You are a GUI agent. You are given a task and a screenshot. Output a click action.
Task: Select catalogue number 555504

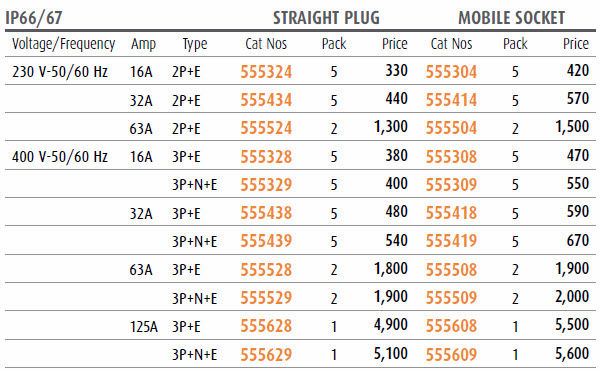(451, 128)
